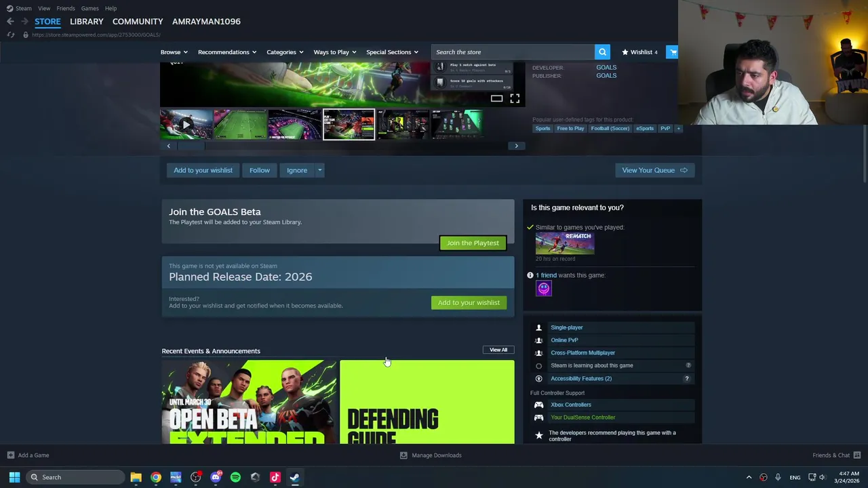Open the Open Beta Extended announcement image

pos(249,403)
